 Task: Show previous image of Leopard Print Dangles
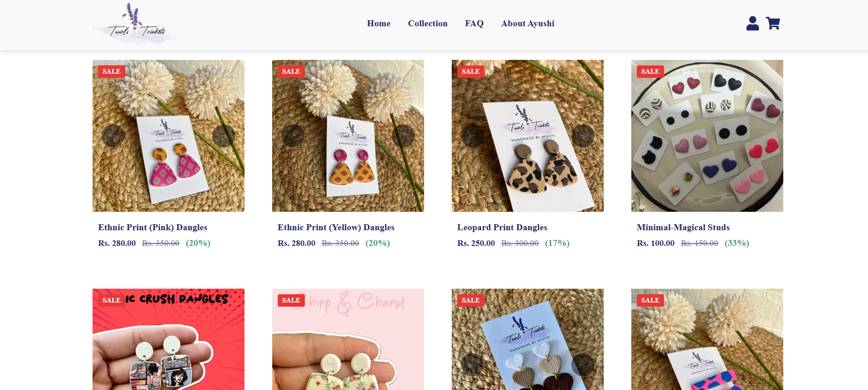[472, 136]
